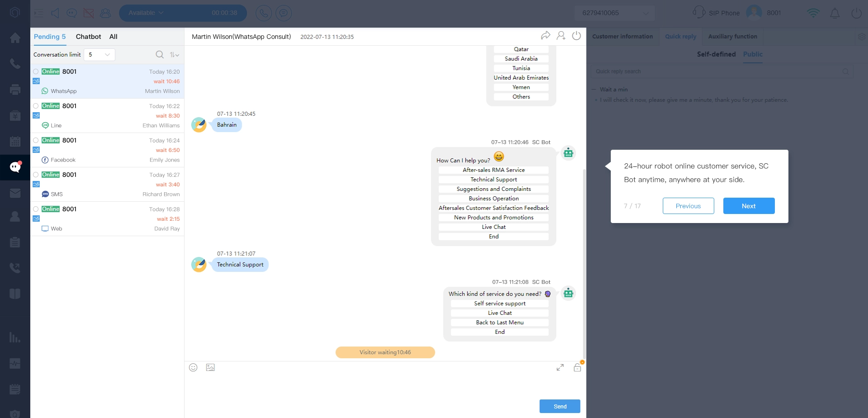Open the notifications bell icon

(x=835, y=13)
